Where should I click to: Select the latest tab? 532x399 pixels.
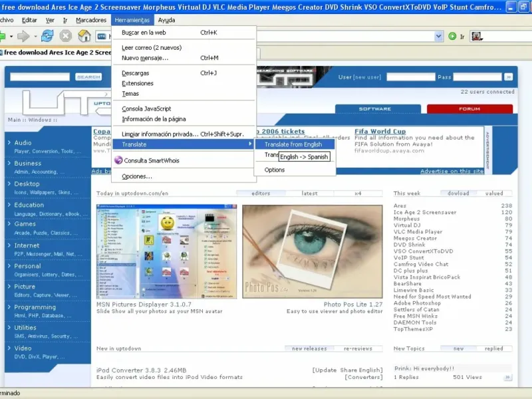pyautogui.click(x=309, y=194)
